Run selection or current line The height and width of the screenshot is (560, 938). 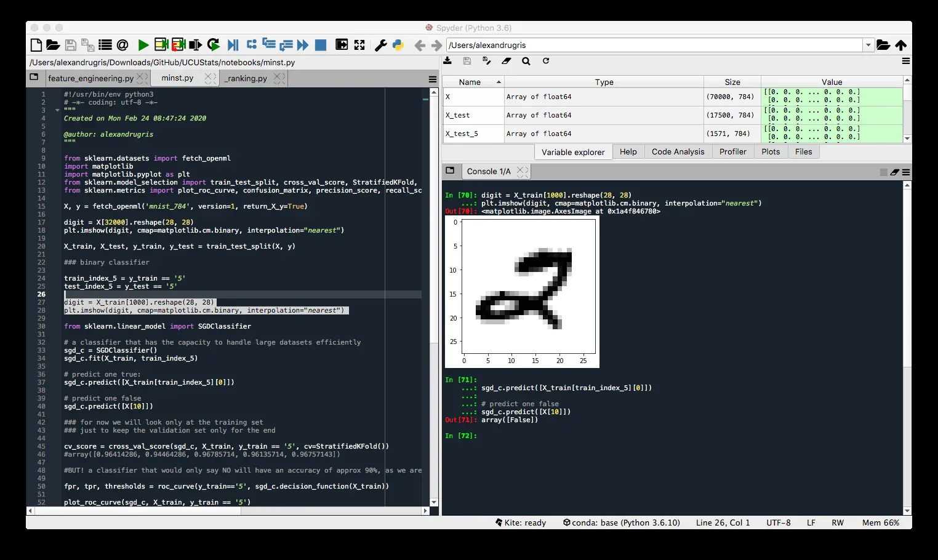(x=196, y=45)
